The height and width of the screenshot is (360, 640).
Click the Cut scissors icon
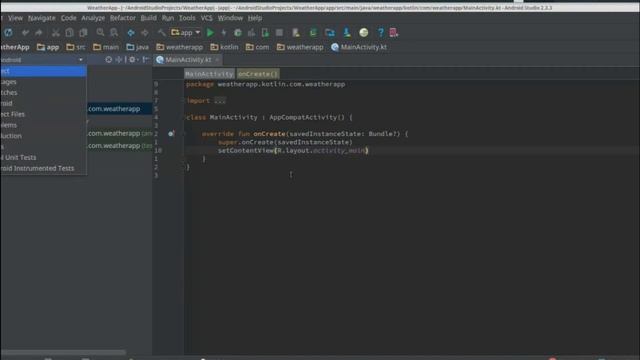tap(56, 33)
